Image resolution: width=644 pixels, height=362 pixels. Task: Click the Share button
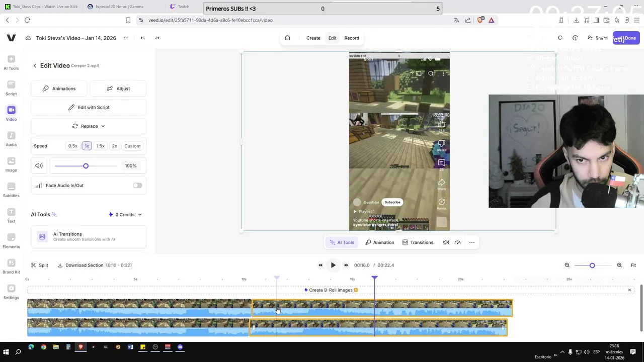598,38
